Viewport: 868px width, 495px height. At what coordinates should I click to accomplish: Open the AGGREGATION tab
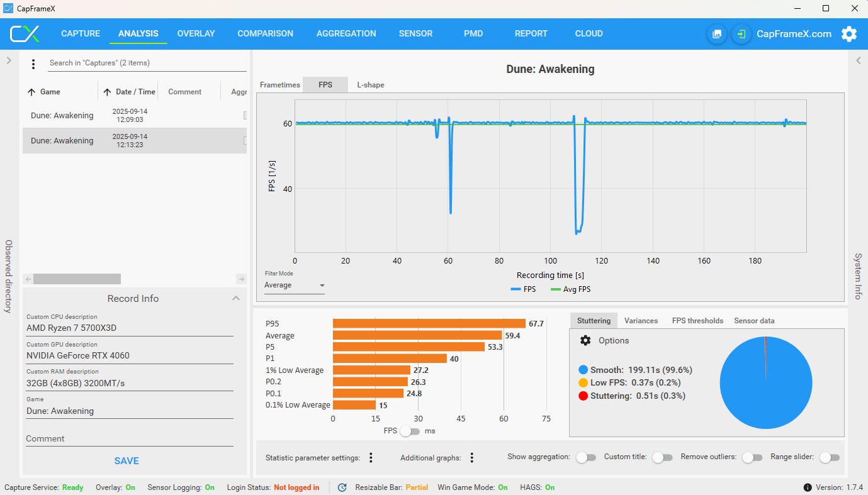pyautogui.click(x=346, y=34)
